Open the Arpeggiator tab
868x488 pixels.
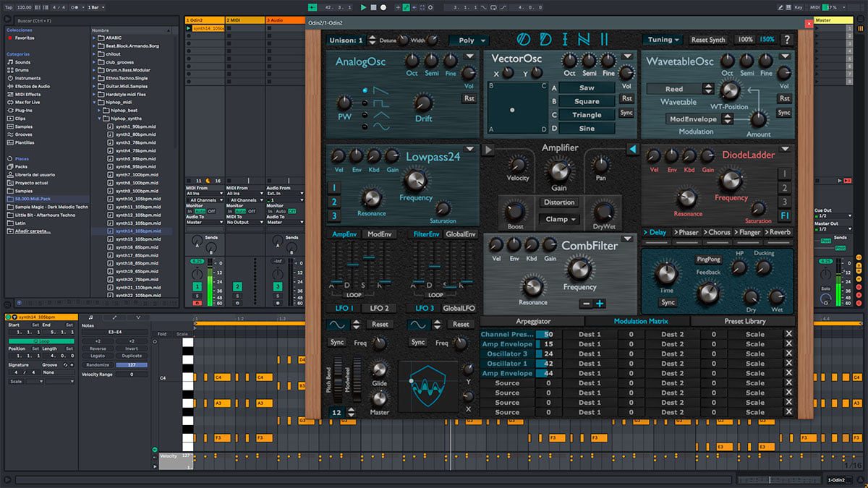533,321
